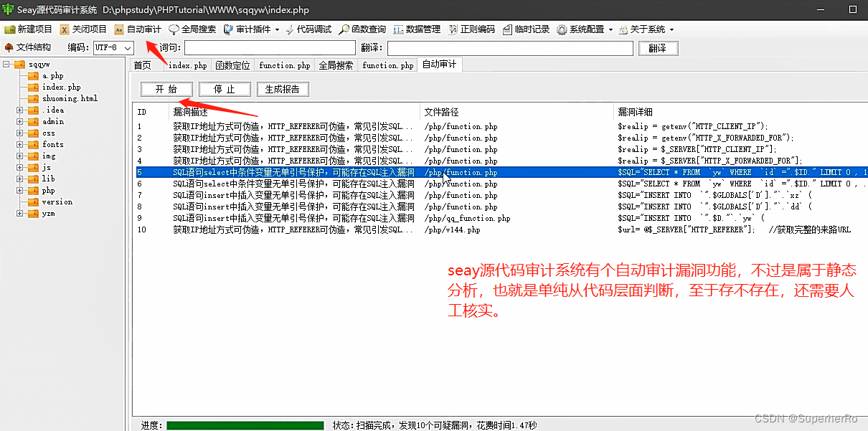Select shuoming.html in the file tree
The image size is (868, 431).
70,98
